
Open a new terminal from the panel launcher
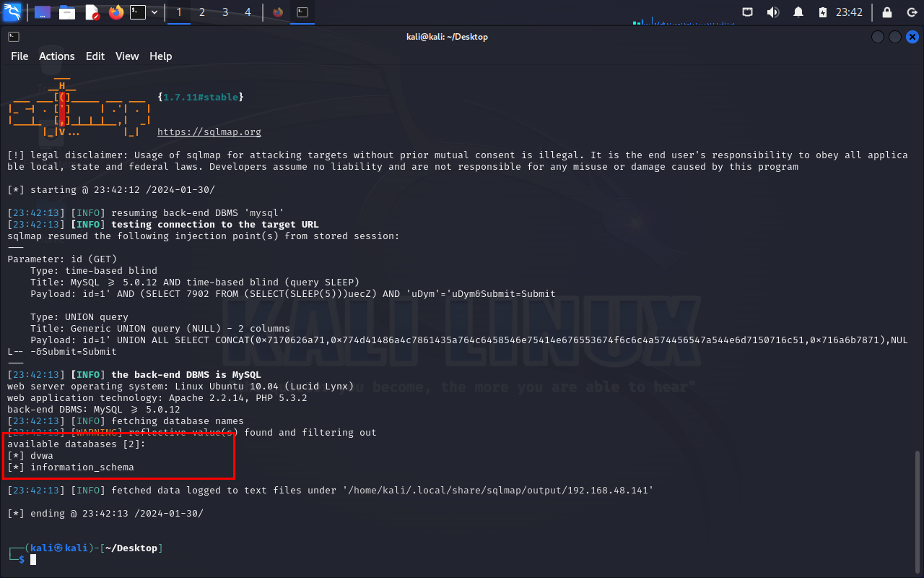point(138,12)
